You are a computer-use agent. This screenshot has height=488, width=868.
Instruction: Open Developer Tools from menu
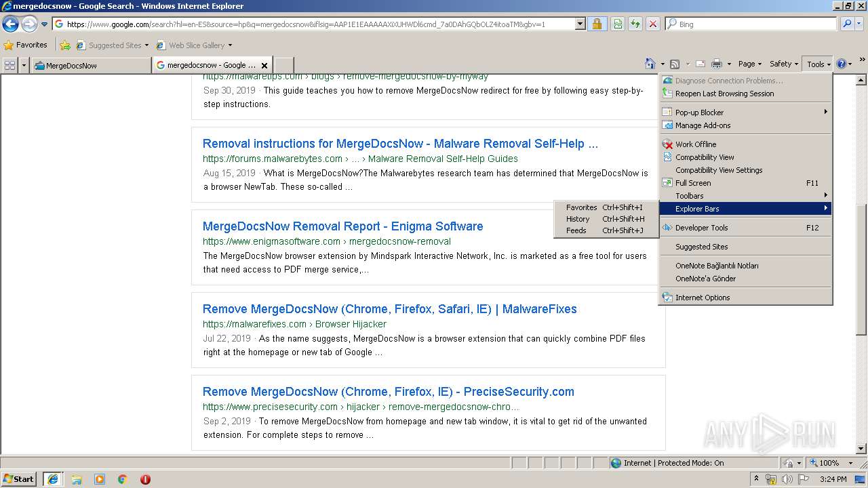[x=745, y=228]
